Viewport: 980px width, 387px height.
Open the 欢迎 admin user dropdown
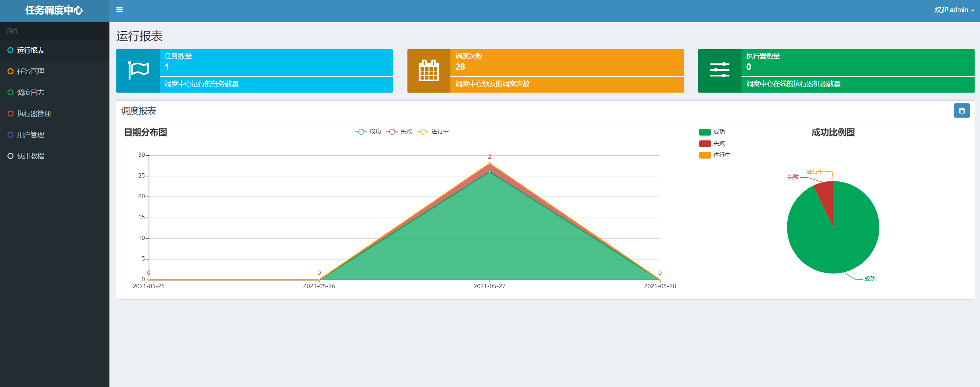pyautogui.click(x=954, y=10)
